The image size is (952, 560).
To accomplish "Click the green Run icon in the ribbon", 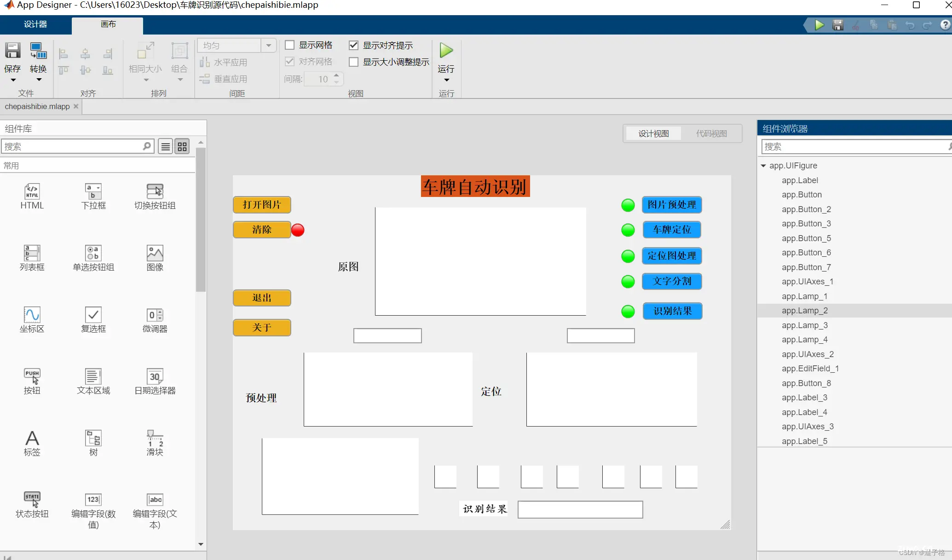I will (446, 50).
